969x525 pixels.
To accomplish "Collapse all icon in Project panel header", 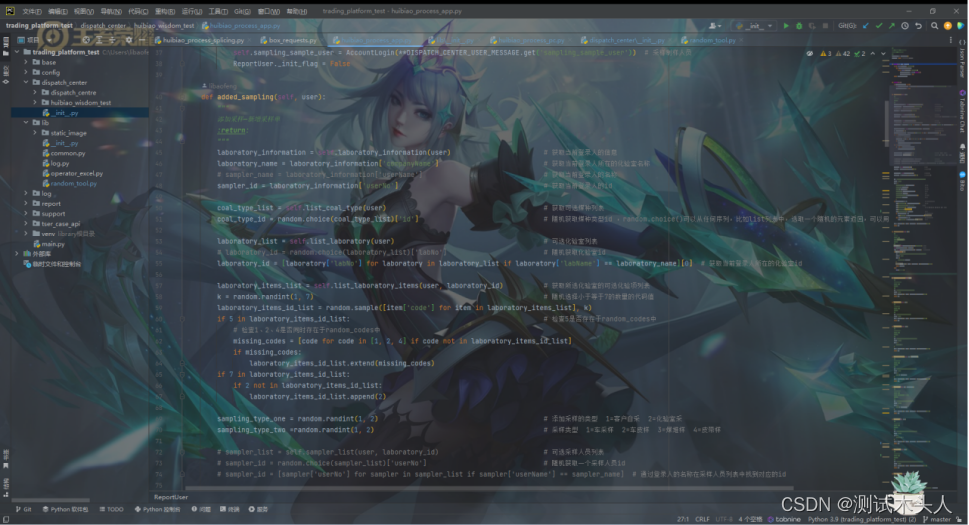I will coord(112,40).
